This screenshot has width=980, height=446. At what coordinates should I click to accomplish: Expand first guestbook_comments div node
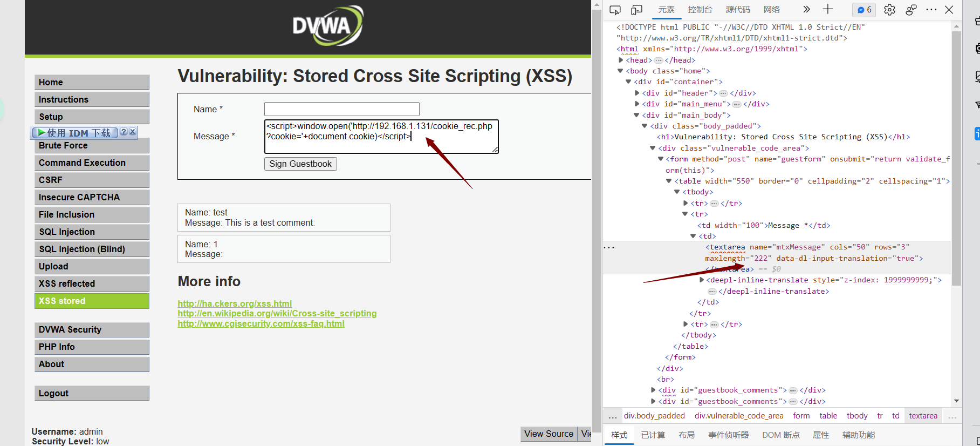[653, 390]
